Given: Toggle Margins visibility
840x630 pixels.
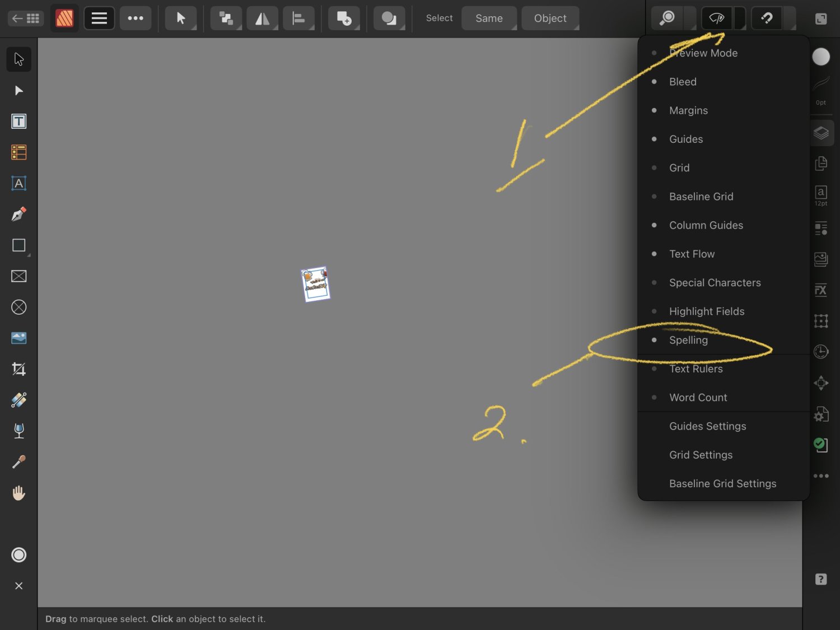Looking at the screenshot, I should (724, 110).
